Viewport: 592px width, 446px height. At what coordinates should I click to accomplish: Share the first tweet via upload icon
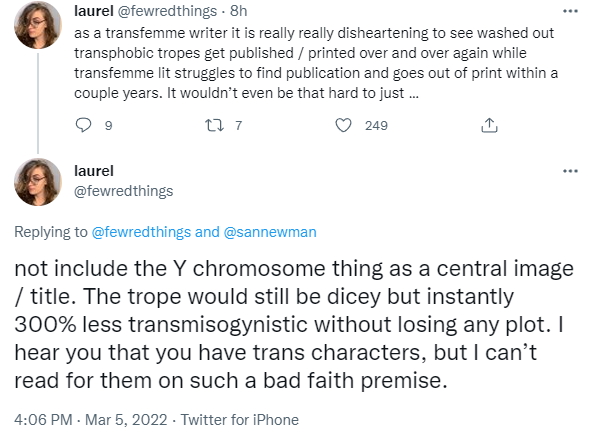point(489,125)
